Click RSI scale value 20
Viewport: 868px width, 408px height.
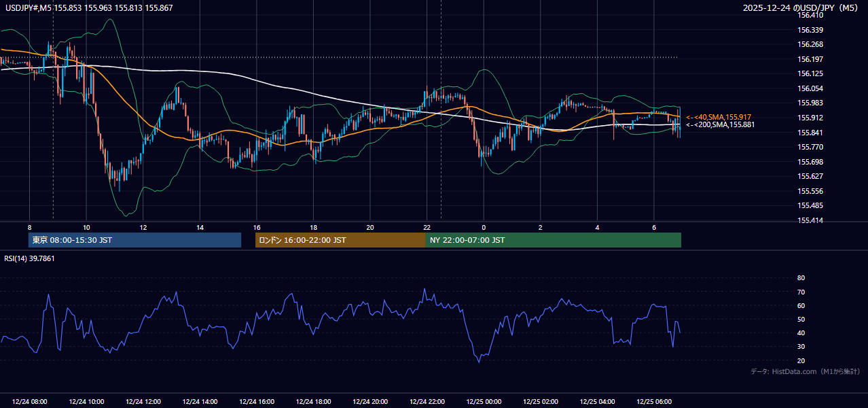[x=801, y=360]
